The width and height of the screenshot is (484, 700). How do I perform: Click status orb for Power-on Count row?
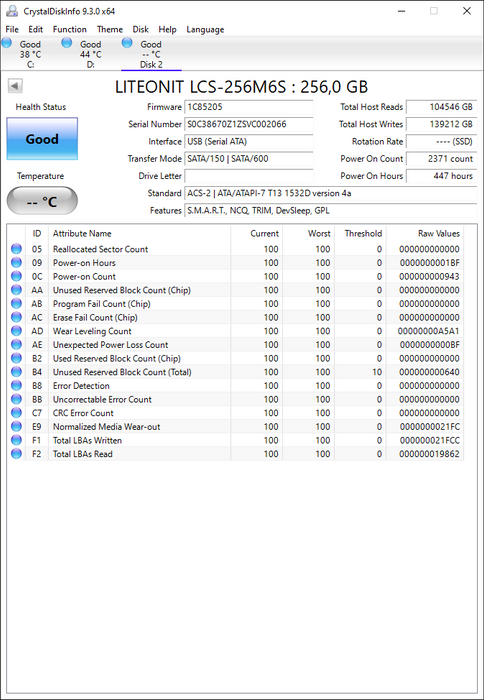tap(17, 276)
